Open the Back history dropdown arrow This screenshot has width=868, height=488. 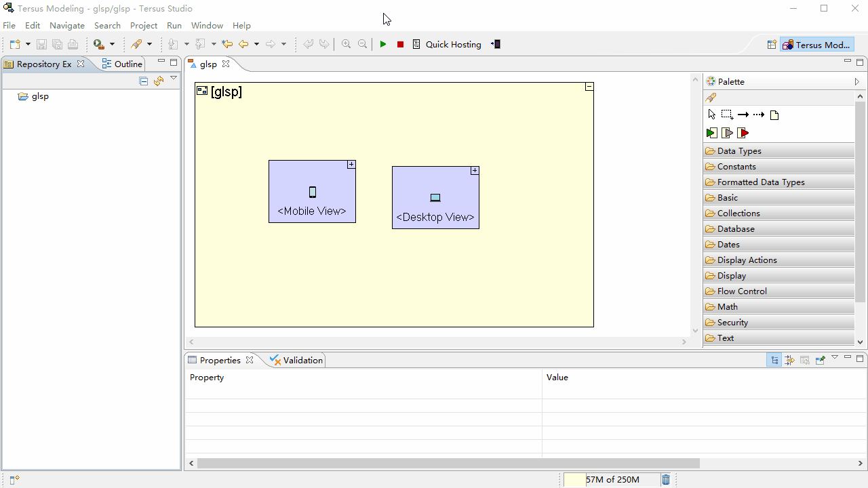click(256, 44)
